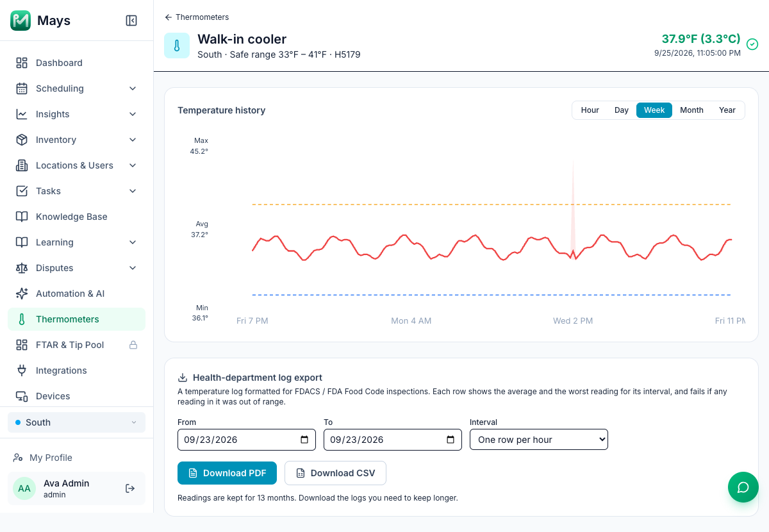Expand the Scheduling submenu chevron

tap(133, 88)
